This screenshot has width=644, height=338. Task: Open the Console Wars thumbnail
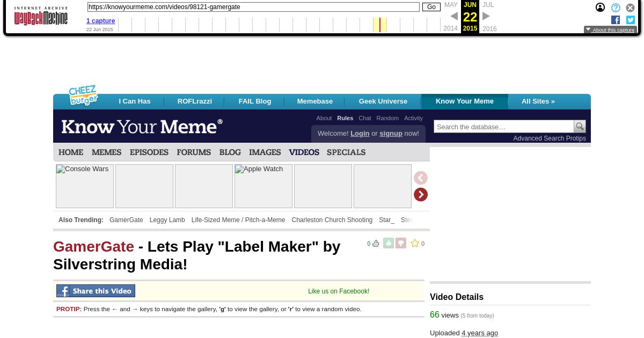tap(85, 186)
